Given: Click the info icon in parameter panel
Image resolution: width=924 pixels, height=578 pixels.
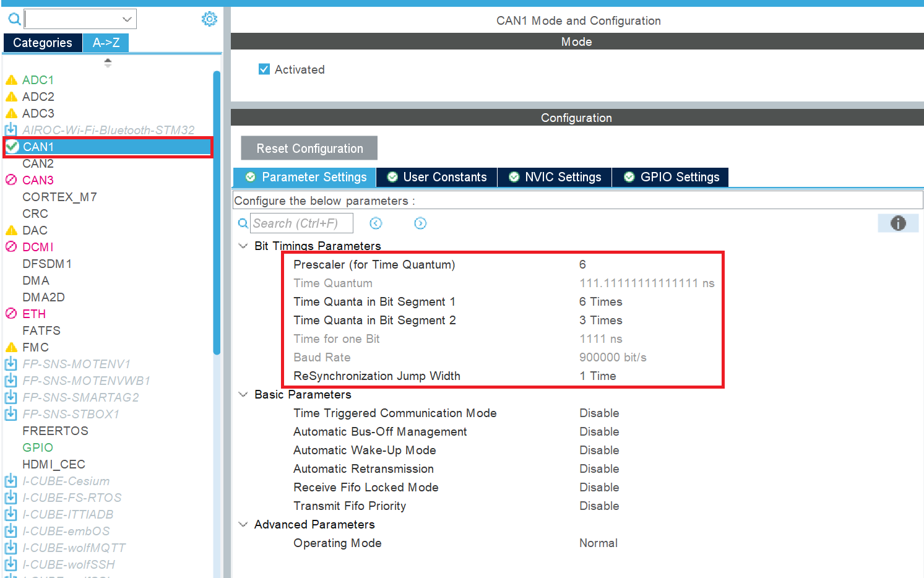Looking at the screenshot, I should pyautogui.click(x=897, y=223).
